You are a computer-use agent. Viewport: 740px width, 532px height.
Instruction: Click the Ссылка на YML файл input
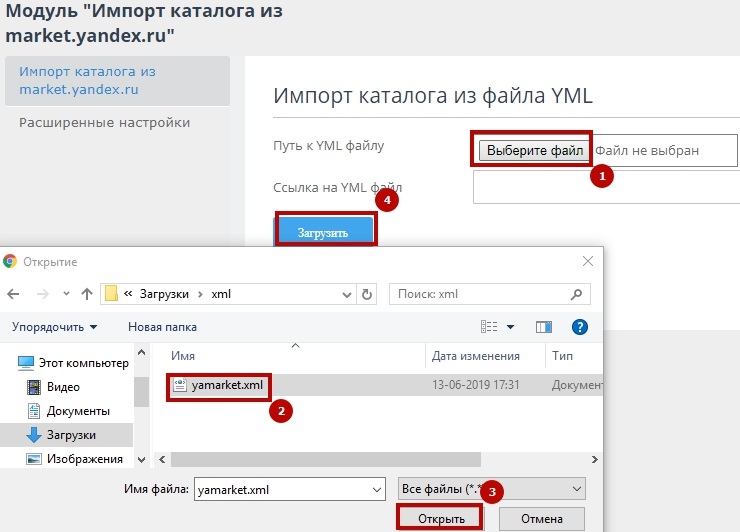(606, 187)
